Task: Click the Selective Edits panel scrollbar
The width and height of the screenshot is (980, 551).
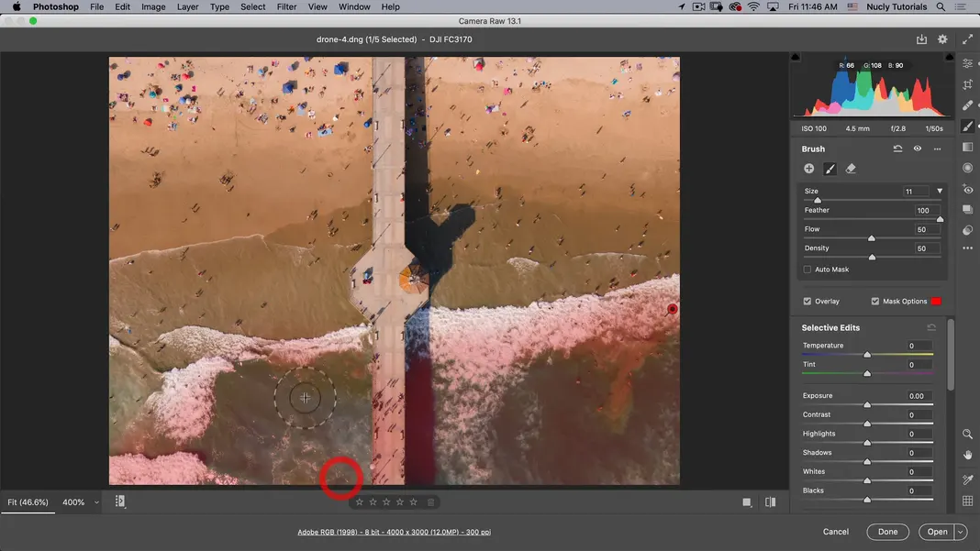Action: (x=951, y=355)
